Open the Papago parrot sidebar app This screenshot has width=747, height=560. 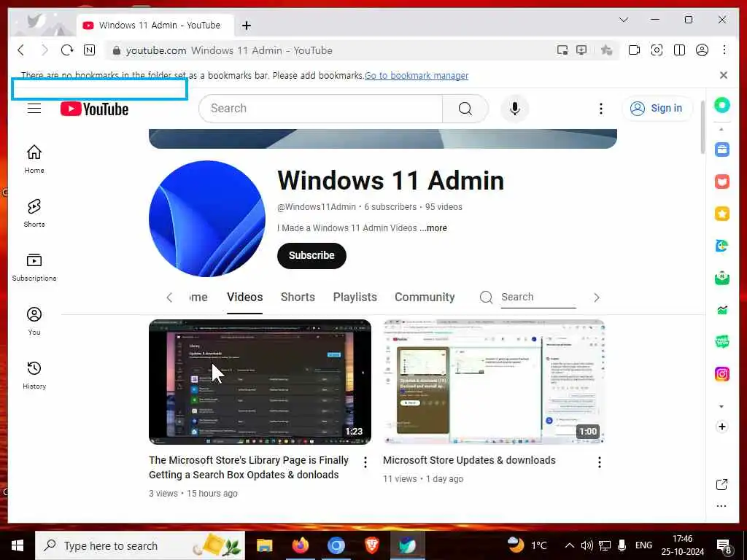coord(721,246)
